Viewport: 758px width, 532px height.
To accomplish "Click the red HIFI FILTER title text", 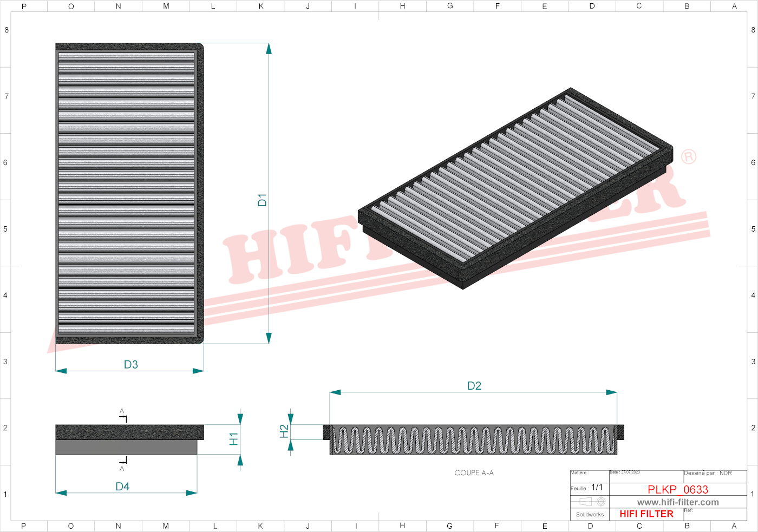I will pyautogui.click(x=646, y=514).
